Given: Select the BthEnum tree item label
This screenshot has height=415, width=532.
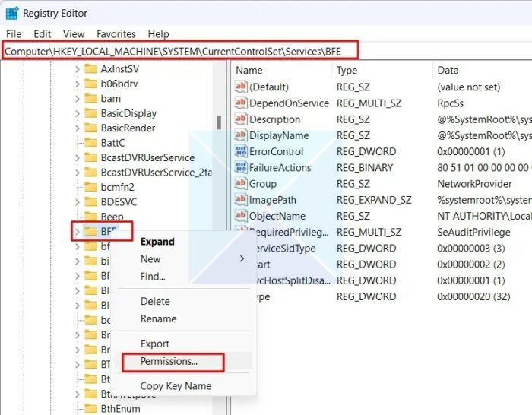Looking at the screenshot, I should click(120, 409).
